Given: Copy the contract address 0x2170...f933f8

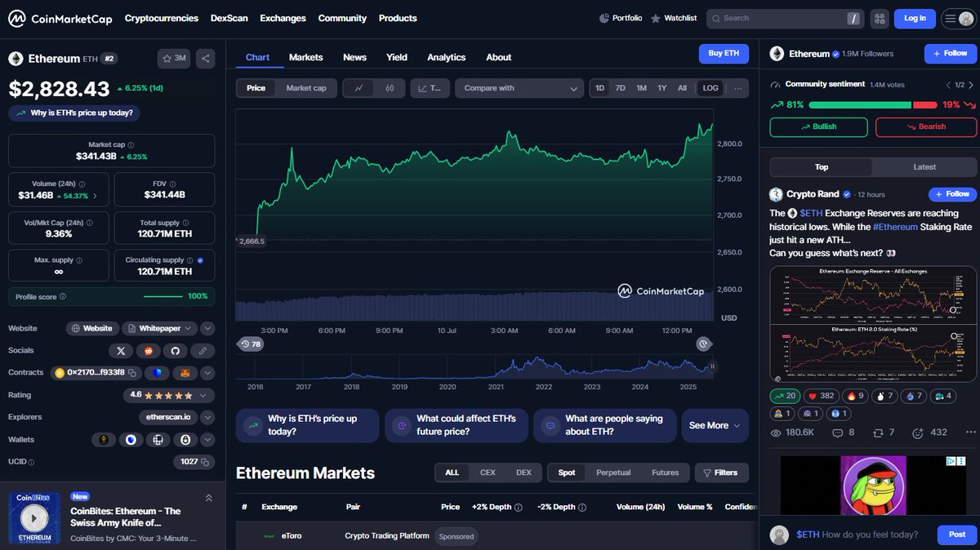Looking at the screenshot, I should (134, 373).
